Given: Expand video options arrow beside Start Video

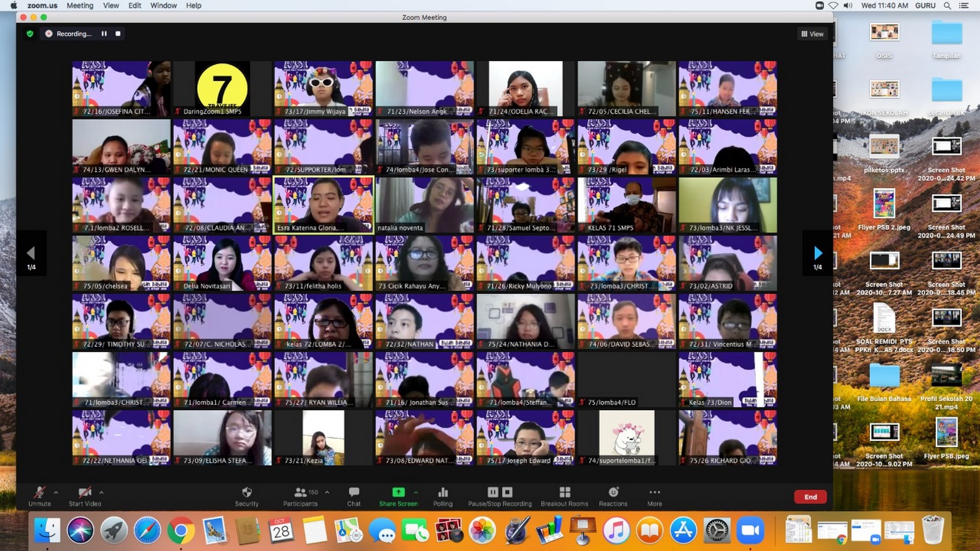Looking at the screenshot, I should [x=102, y=492].
